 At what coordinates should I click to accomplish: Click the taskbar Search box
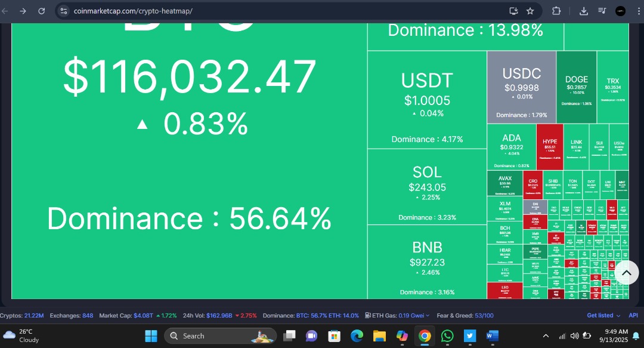[x=220, y=336]
